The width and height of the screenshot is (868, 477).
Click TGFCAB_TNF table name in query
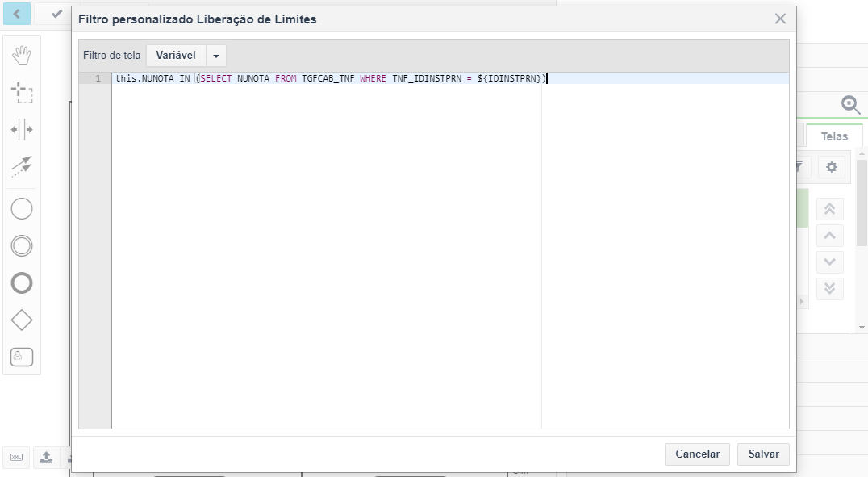click(x=328, y=78)
